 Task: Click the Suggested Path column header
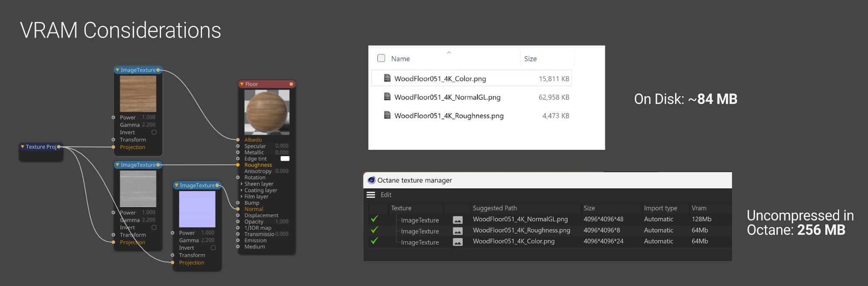point(495,208)
